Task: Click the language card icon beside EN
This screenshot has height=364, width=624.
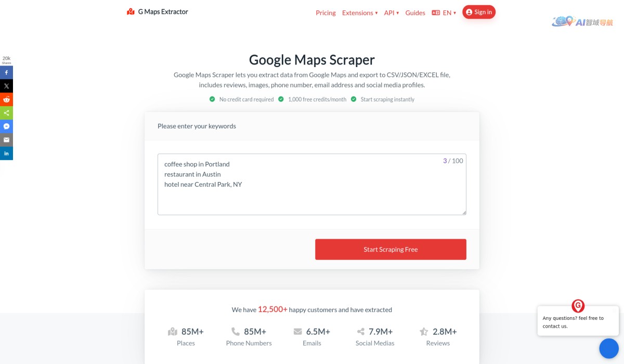Action: tap(436, 12)
